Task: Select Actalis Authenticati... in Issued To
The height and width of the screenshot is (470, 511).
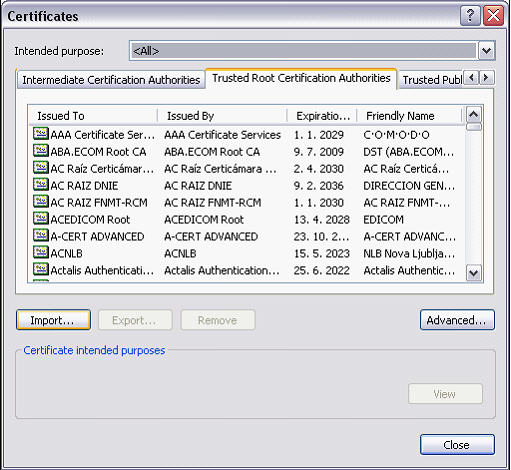Action: (102, 270)
